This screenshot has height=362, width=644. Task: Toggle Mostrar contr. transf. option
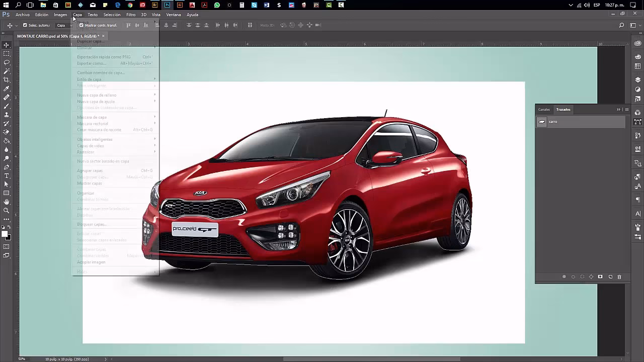coord(81,25)
